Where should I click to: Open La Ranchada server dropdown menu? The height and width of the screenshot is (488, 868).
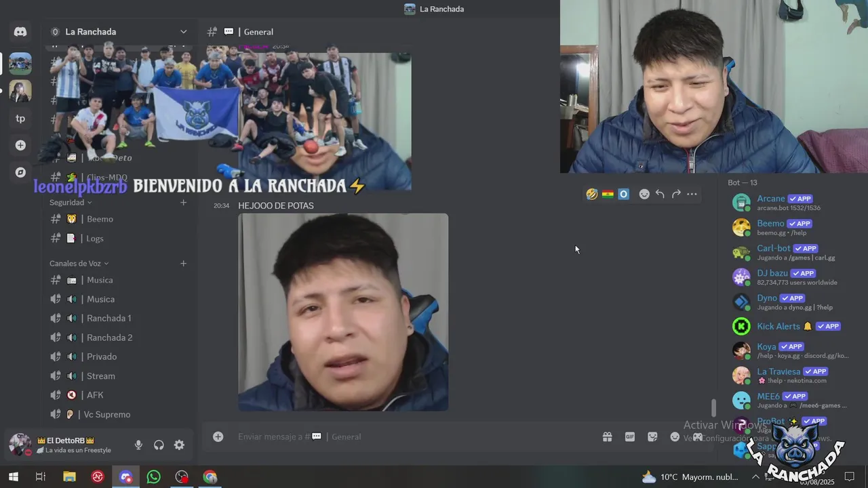[183, 32]
